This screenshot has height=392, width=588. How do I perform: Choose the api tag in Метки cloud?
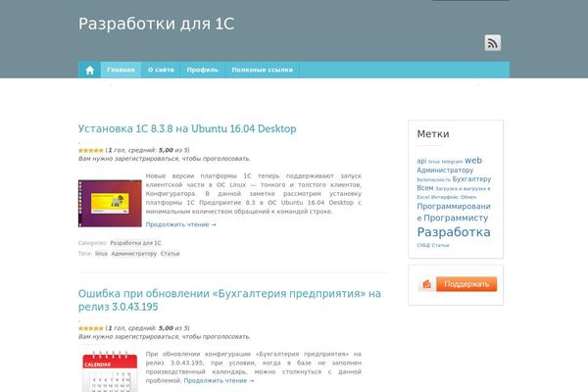(x=421, y=161)
